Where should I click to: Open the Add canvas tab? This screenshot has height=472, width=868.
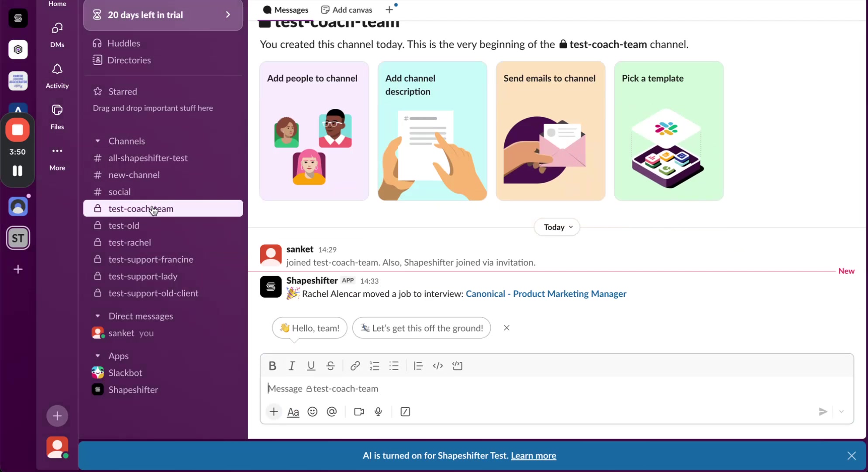(346, 9)
